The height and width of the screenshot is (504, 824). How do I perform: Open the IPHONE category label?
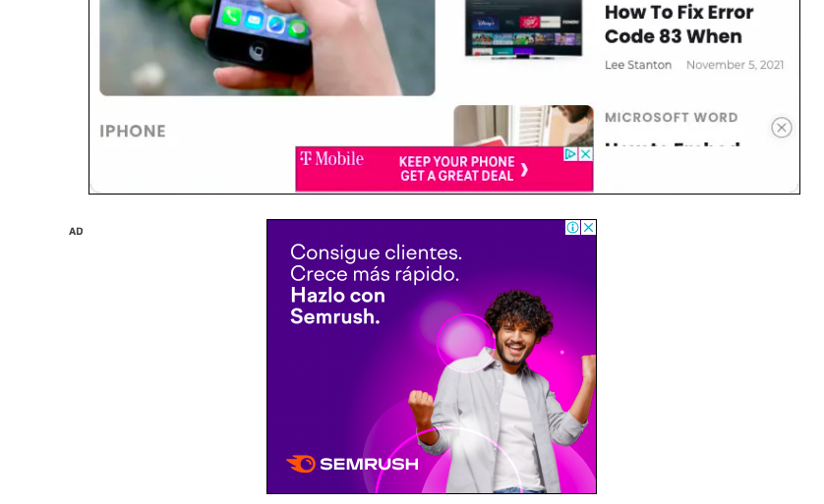point(133,132)
